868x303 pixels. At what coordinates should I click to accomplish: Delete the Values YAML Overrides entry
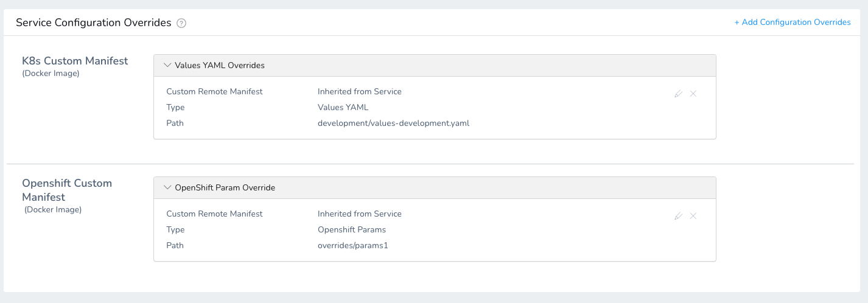click(693, 94)
